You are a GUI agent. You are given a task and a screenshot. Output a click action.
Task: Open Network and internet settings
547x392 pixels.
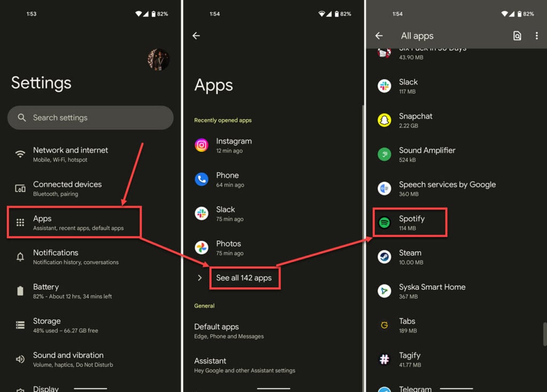pyautogui.click(x=90, y=154)
